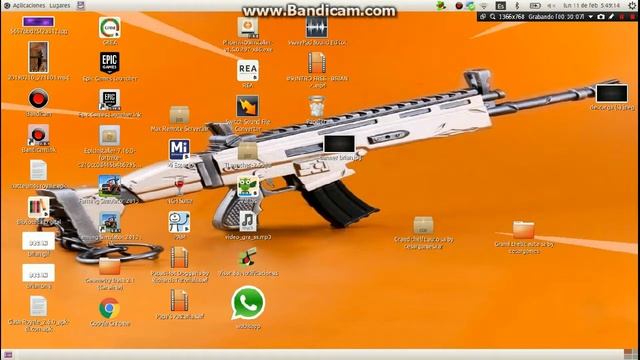Open Visor de notificaciones icon

pyautogui.click(x=248, y=258)
